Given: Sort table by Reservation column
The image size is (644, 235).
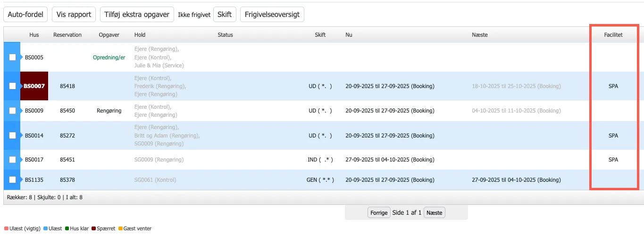Looking at the screenshot, I should pyautogui.click(x=67, y=35).
